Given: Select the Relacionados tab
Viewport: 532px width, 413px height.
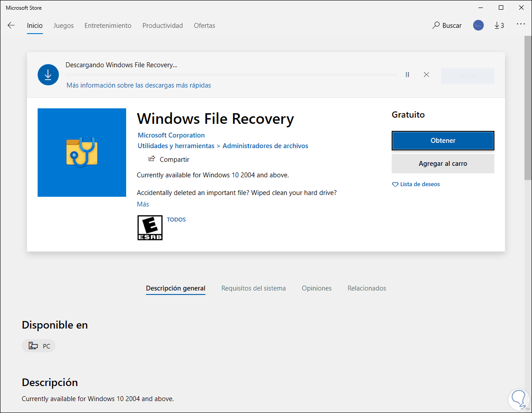Looking at the screenshot, I should pos(367,288).
